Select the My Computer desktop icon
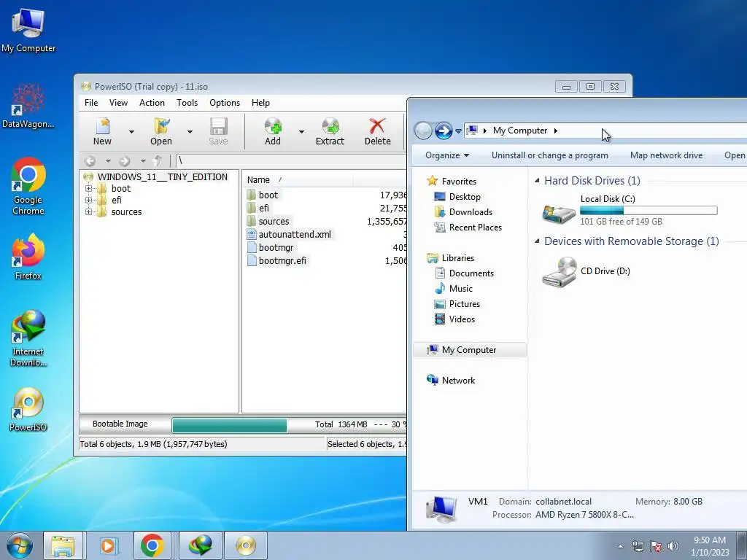This screenshot has height=560, width=747. (x=28, y=31)
